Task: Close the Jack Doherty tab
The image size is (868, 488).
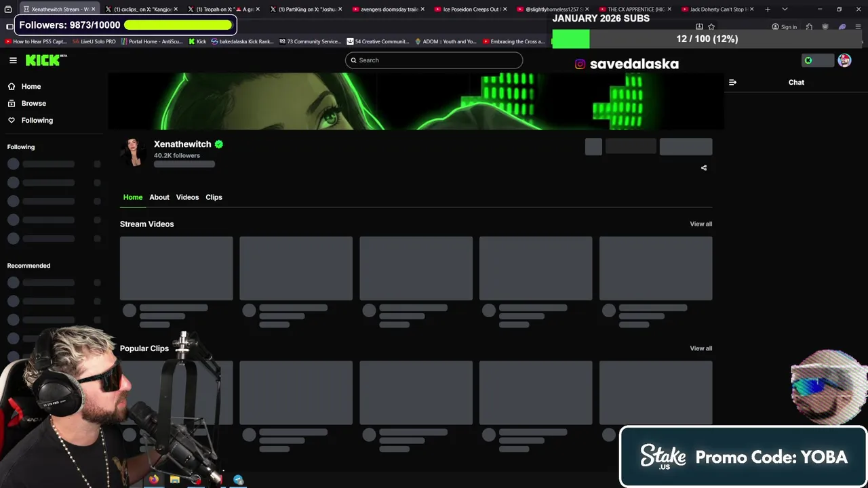Action: coord(751,9)
